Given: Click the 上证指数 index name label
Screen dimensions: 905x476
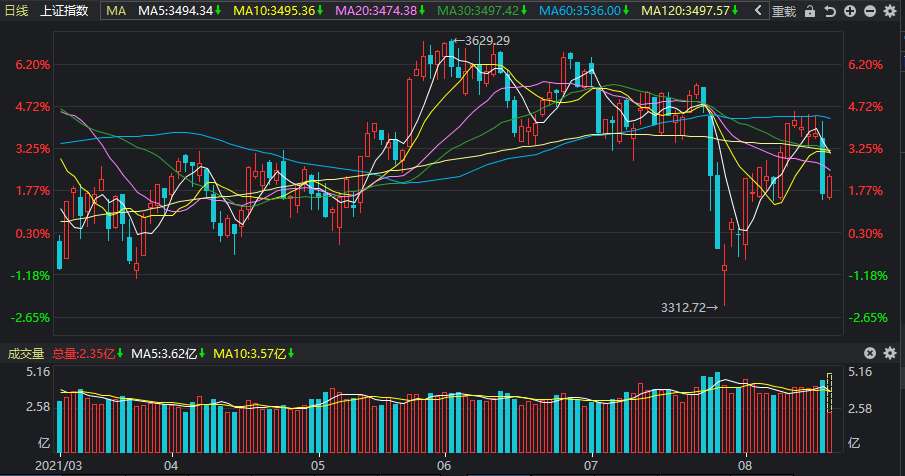Looking at the screenshot, I should (x=64, y=10).
